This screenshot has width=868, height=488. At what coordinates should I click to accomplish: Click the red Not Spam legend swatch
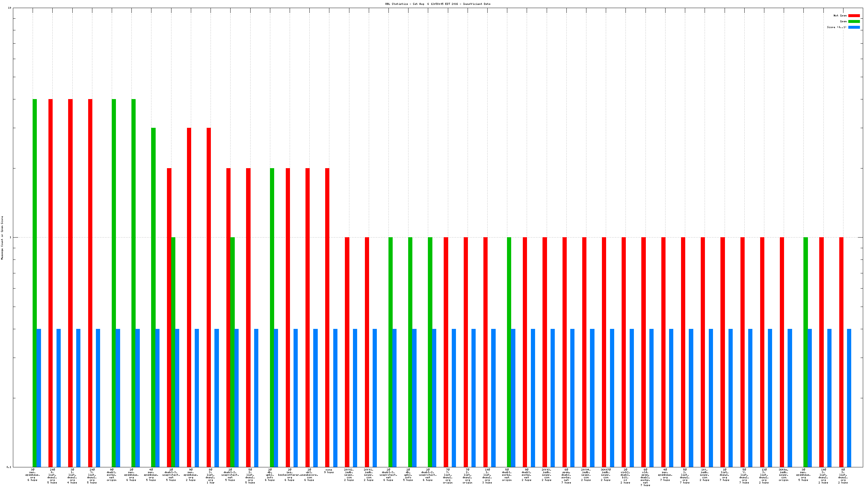tap(853, 15)
